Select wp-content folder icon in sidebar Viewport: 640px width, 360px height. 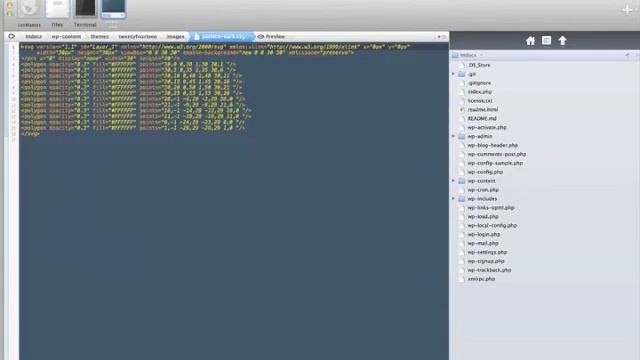(462, 181)
